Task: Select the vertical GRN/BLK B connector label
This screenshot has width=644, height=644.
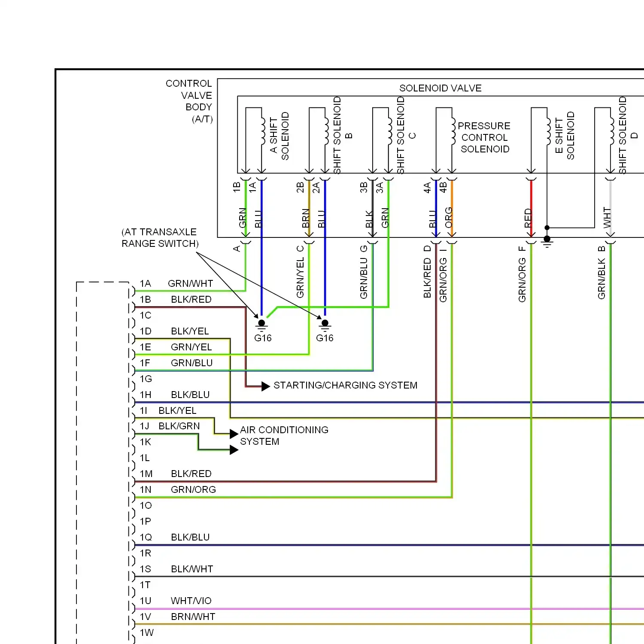Action: [x=601, y=273]
